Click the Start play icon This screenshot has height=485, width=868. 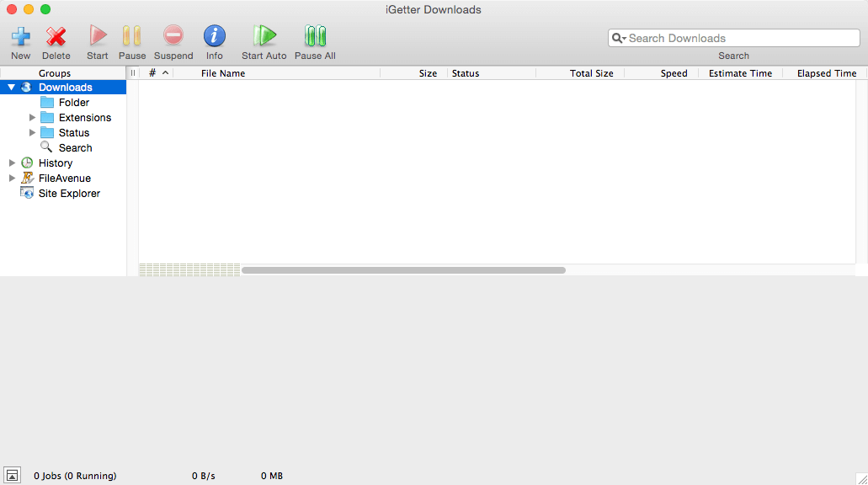pyautogui.click(x=98, y=36)
